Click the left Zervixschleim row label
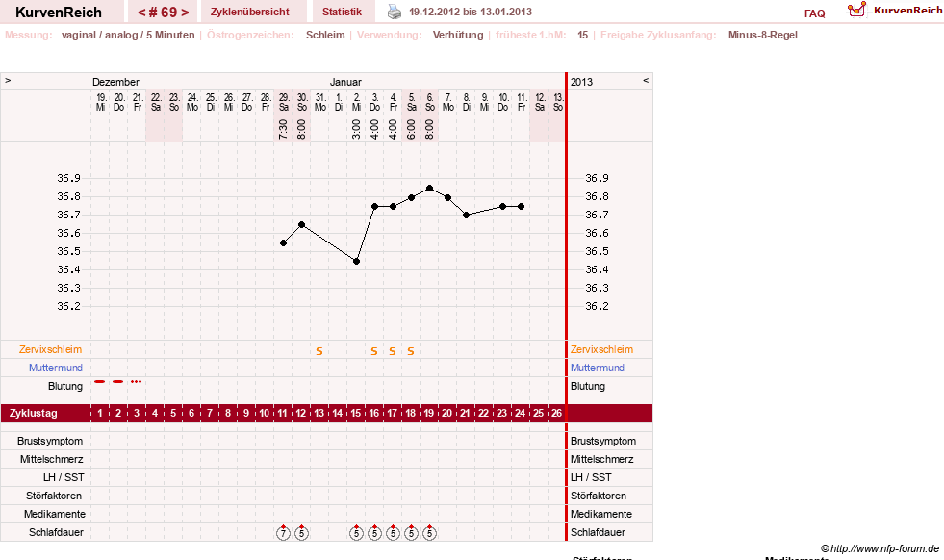The height and width of the screenshot is (560, 944). coord(51,350)
